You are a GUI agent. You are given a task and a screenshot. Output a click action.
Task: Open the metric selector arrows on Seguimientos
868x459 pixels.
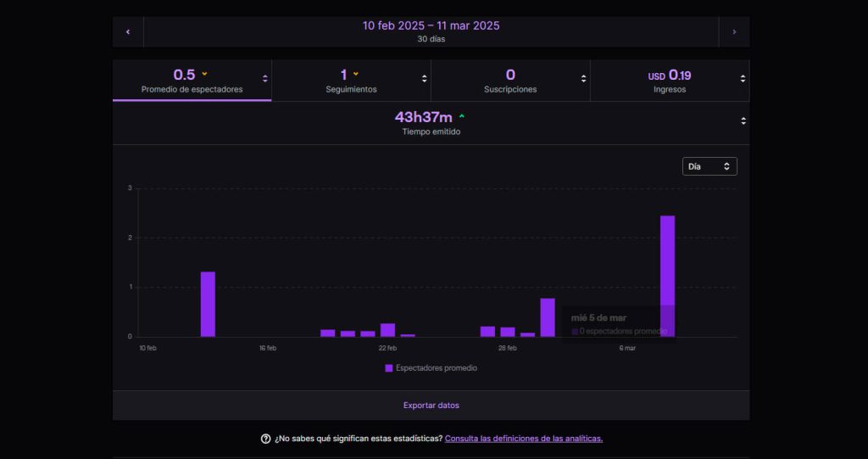[425, 79]
